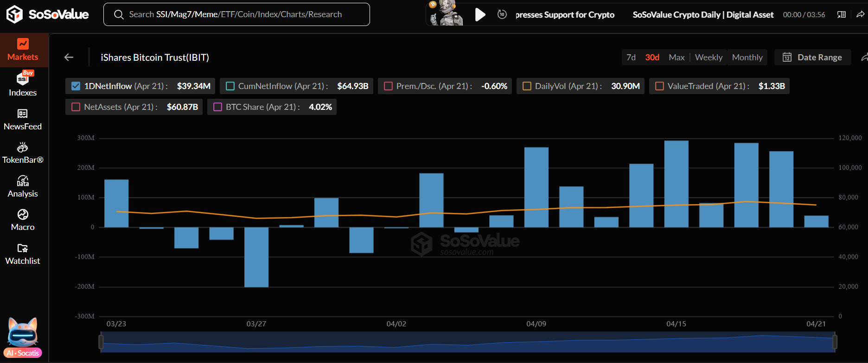Open the Analysis section
Screen dimensions: 868x363
click(23, 186)
